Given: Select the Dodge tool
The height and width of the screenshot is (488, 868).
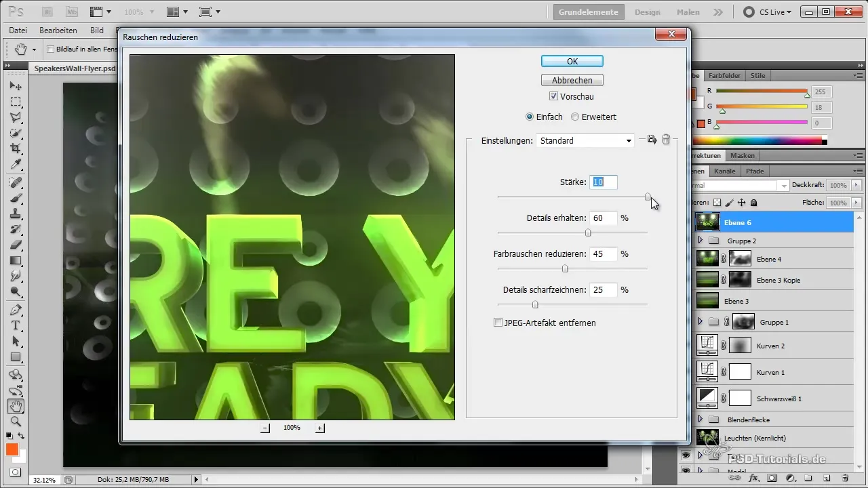Looking at the screenshot, I should pyautogui.click(x=16, y=292).
